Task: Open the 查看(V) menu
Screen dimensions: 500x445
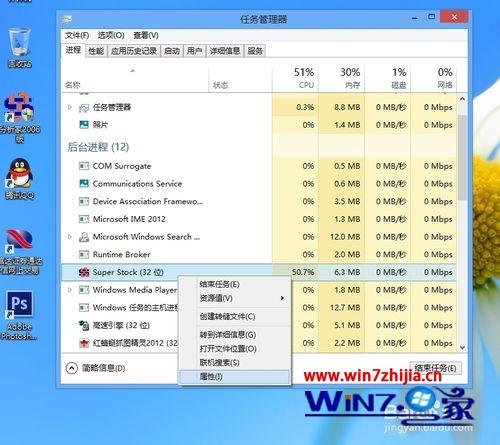Action: pyautogui.click(x=146, y=35)
